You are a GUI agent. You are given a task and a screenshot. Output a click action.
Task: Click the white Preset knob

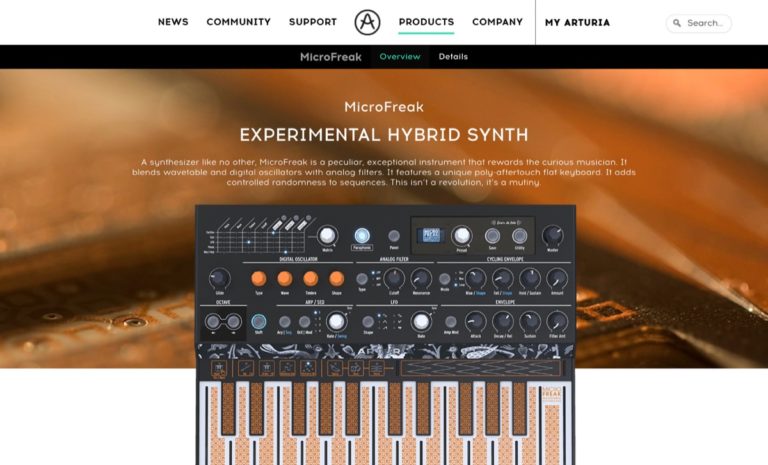(461, 236)
